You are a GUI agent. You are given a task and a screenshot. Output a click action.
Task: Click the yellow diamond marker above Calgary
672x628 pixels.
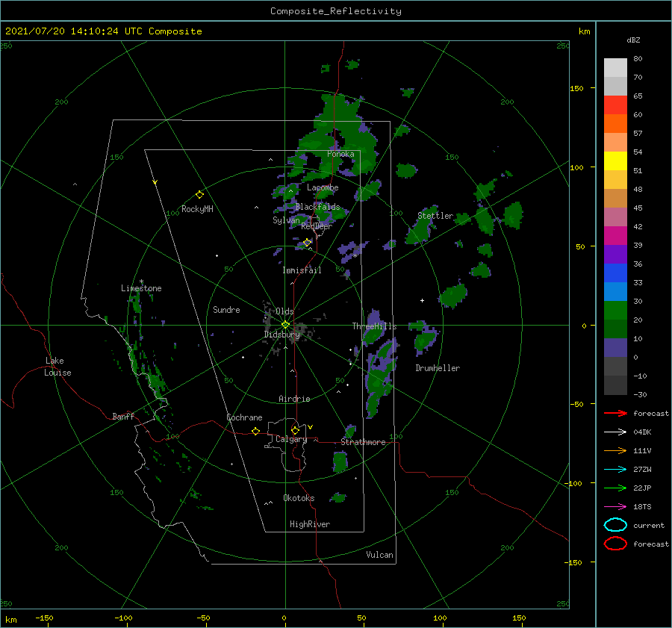pos(295,430)
